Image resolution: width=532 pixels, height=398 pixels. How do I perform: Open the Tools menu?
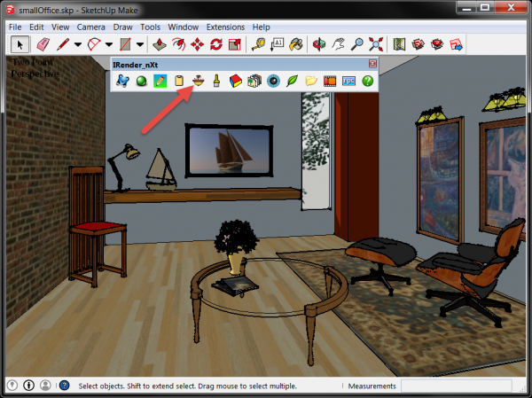click(x=151, y=27)
